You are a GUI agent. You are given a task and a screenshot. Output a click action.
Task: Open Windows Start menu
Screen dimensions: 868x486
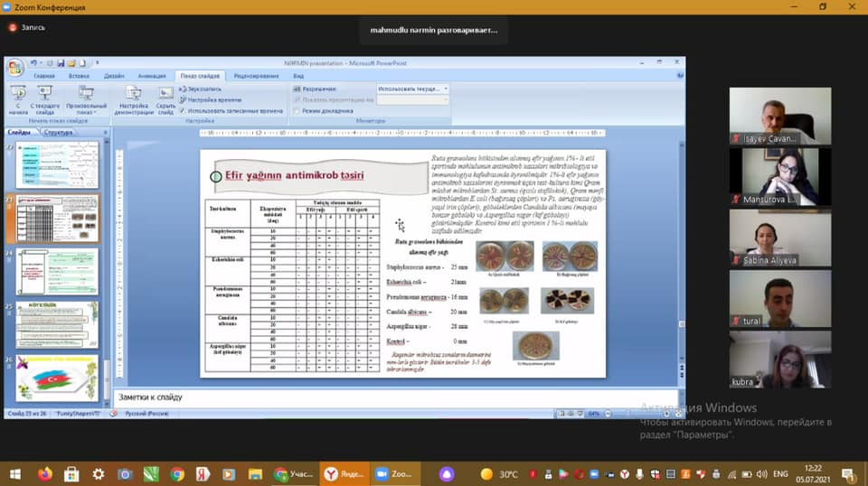[x=15, y=474]
